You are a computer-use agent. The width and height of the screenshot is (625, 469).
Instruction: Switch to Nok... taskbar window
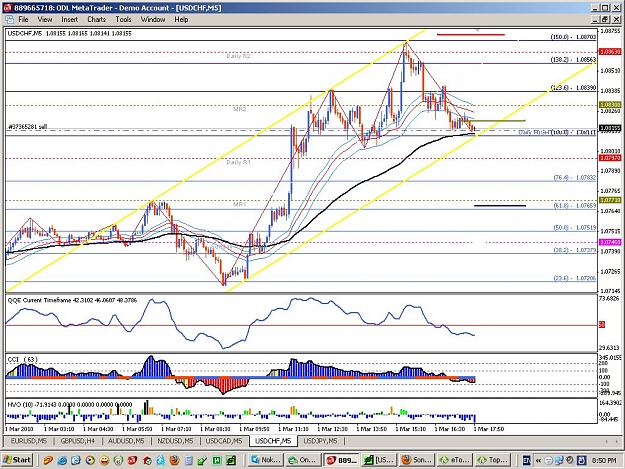click(x=265, y=460)
